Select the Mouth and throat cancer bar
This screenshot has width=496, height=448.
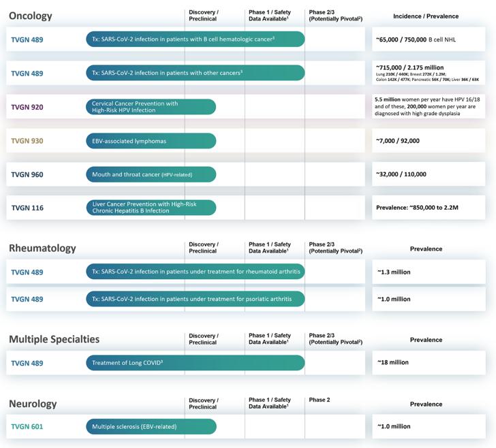(x=151, y=175)
